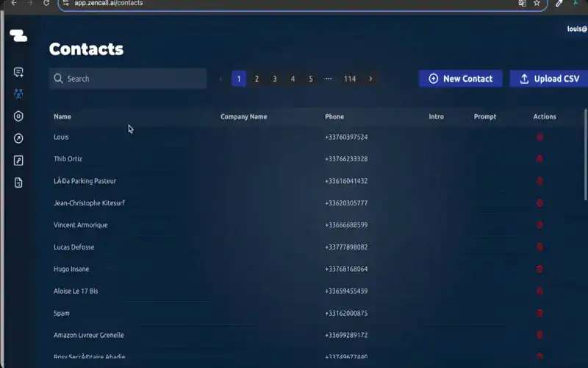Click the previous page chevron
Screen dimensions: 588x368
pyautogui.click(x=221, y=79)
